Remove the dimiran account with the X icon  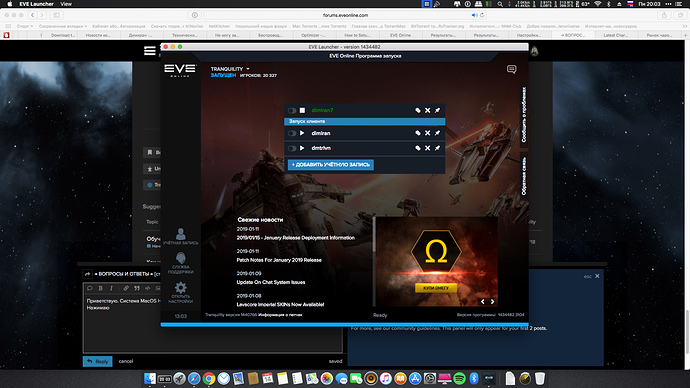click(427, 133)
